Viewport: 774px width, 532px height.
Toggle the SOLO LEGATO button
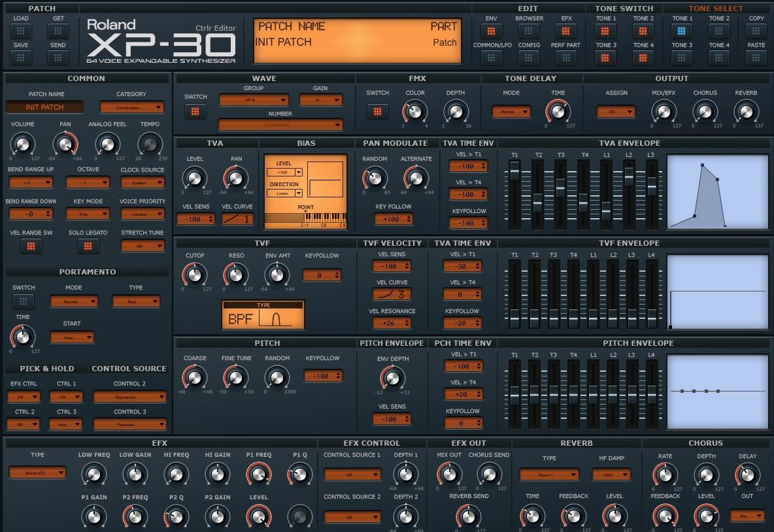[88, 246]
